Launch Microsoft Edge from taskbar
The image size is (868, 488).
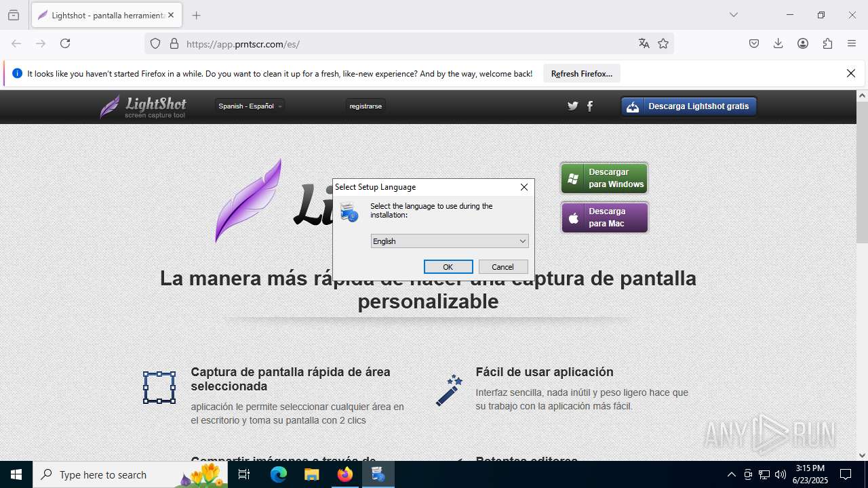[x=279, y=474]
